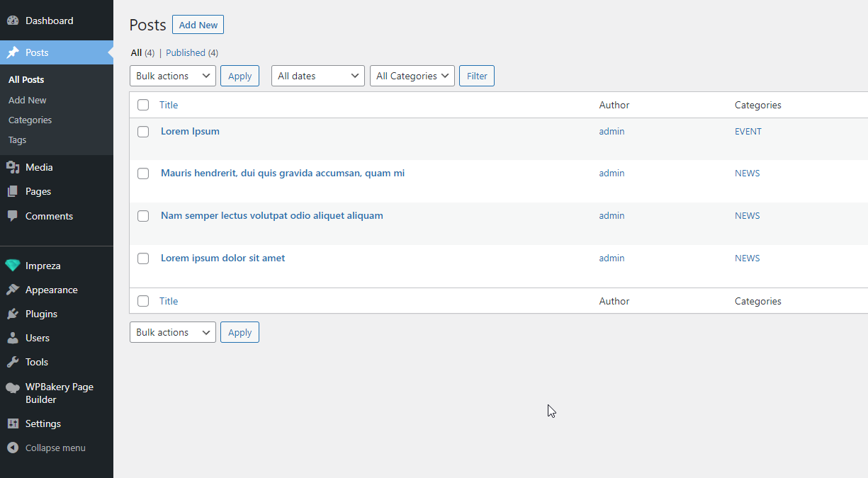Viewport: 868px width, 478px height.
Task: Open the Impreza menu label
Action: [x=43, y=266]
